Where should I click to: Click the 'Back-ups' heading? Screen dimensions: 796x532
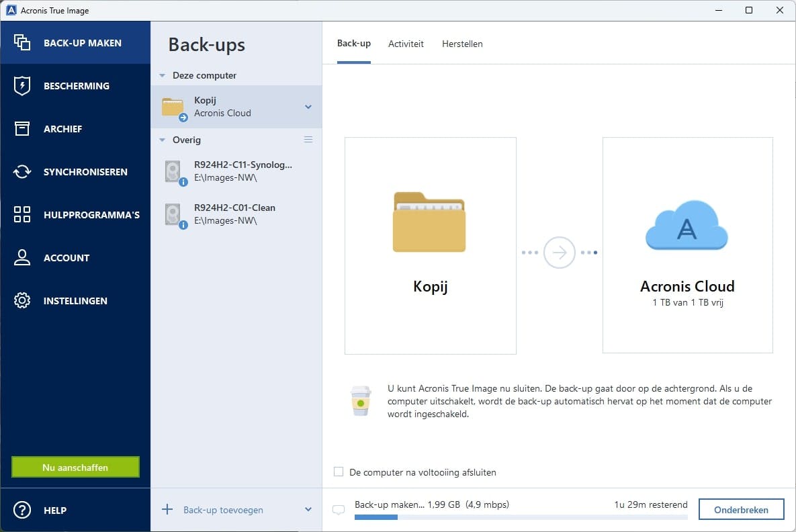[x=207, y=45]
